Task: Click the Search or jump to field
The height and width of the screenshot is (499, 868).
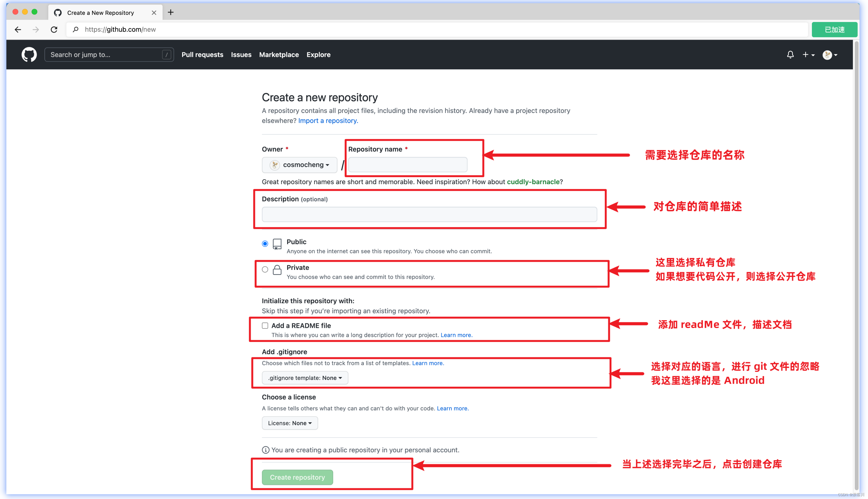Action: click(109, 55)
